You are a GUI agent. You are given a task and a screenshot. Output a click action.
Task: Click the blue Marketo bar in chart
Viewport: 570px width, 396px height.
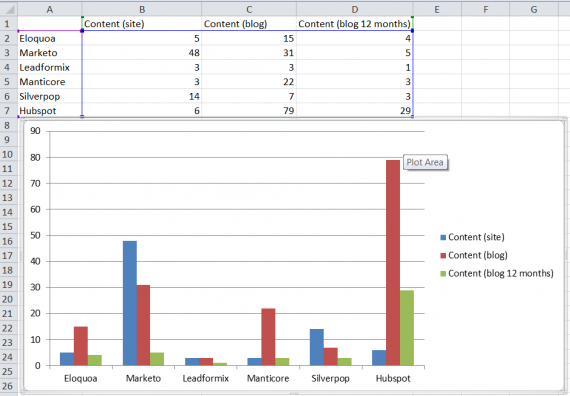pyautogui.click(x=130, y=303)
